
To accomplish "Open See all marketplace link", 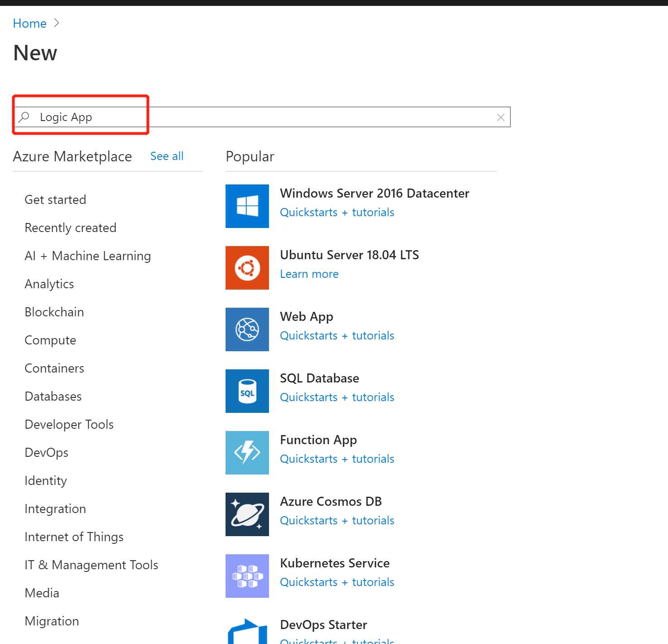I will (x=167, y=156).
